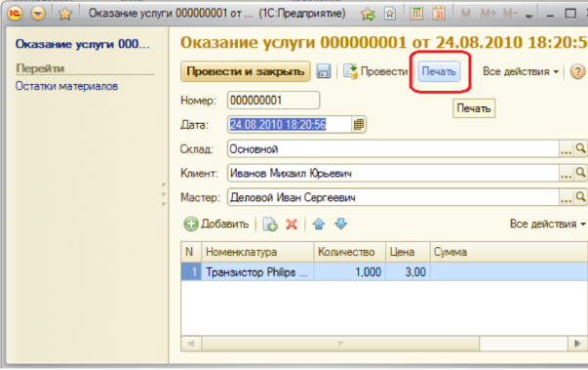The height and width of the screenshot is (370, 588).
Task: Click row number 1 cell
Action: click(x=191, y=271)
